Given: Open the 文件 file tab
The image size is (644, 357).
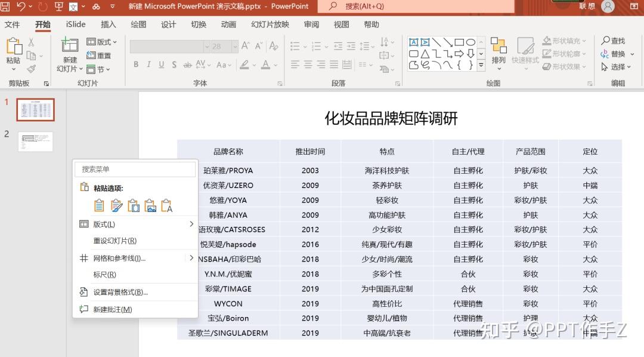Looking at the screenshot, I should point(12,24).
